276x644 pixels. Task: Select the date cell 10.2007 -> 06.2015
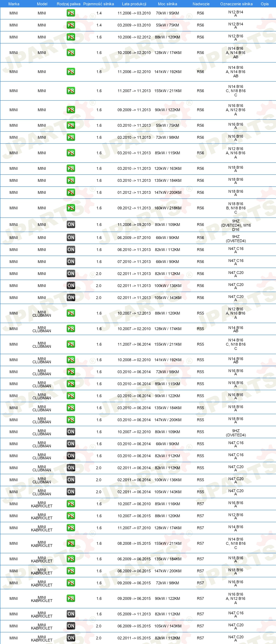click(134, 516)
